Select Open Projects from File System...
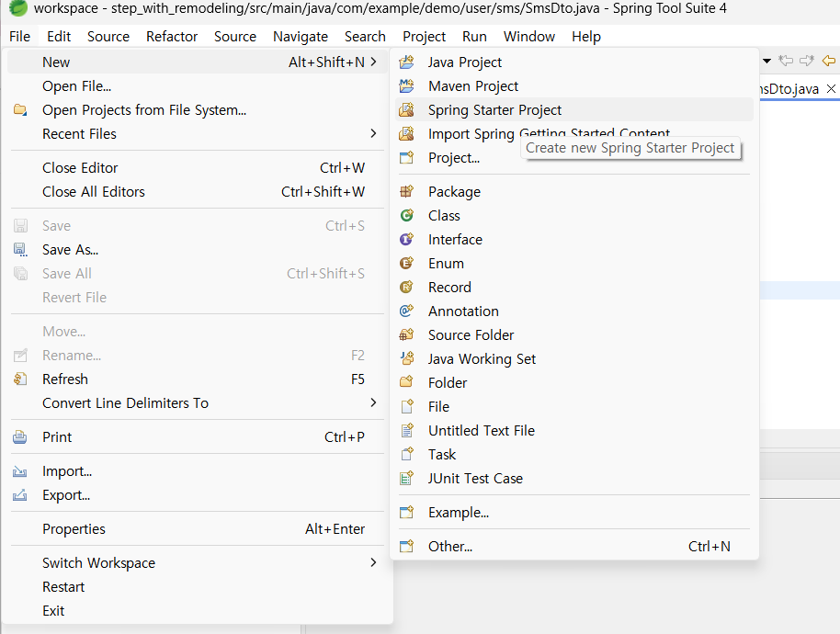 coord(197,109)
